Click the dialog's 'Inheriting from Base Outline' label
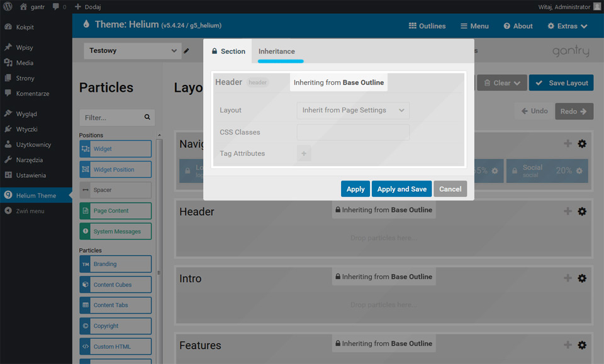This screenshot has width=604, height=364. 338,82
